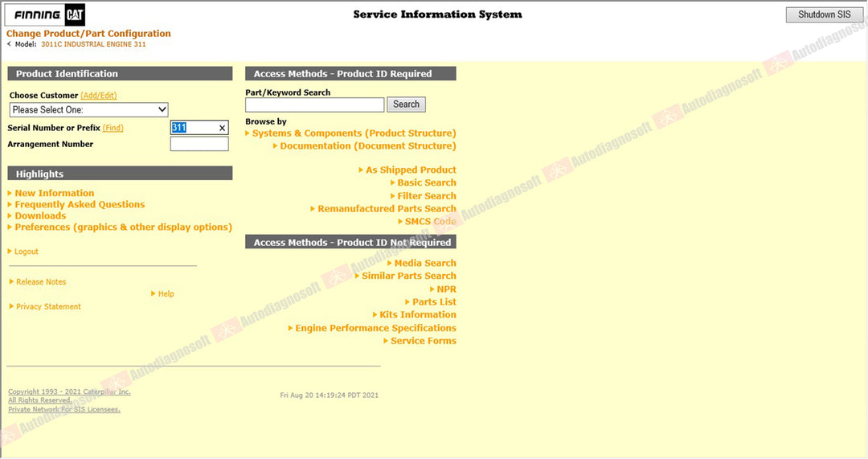The width and height of the screenshot is (868, 459).
Task: Click the Part/Keyword Search text box
Action: (314, 105)
